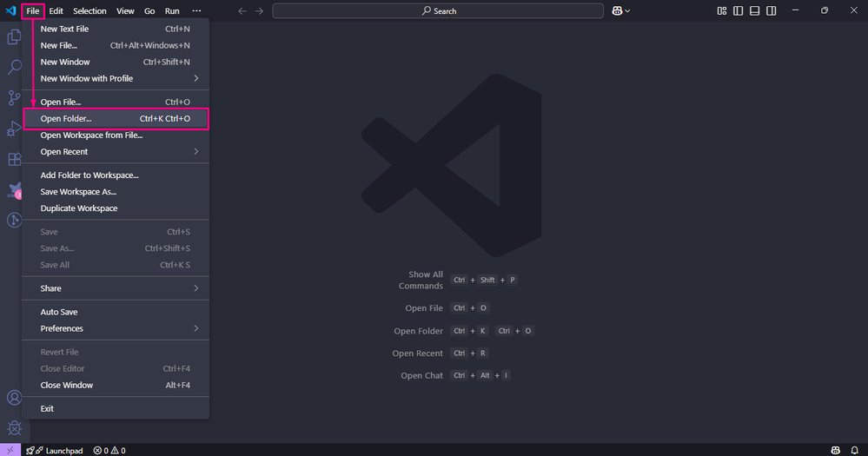
Task: Go back with the left arrow
Action: click(242, 11)
